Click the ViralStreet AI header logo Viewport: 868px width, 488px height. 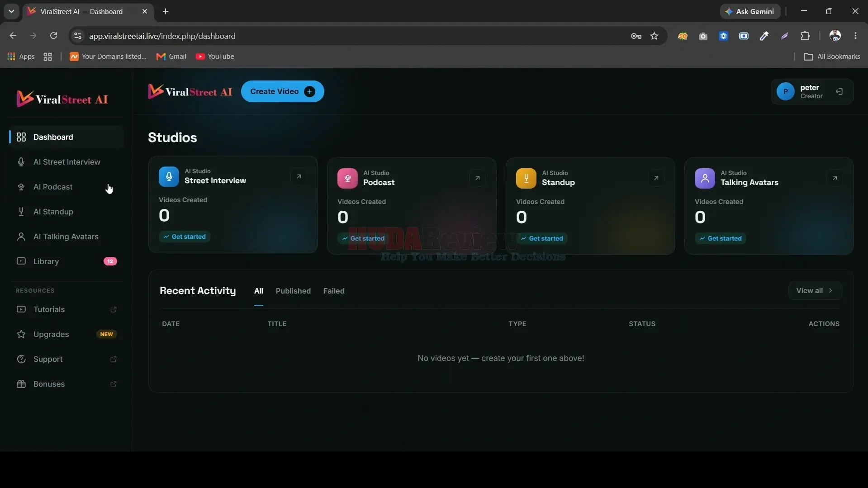[x=190, y=91]
